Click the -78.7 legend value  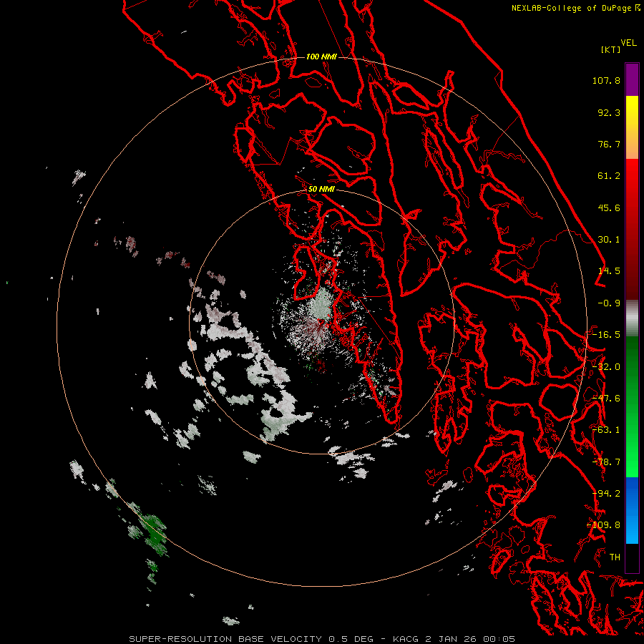[606, 462]
